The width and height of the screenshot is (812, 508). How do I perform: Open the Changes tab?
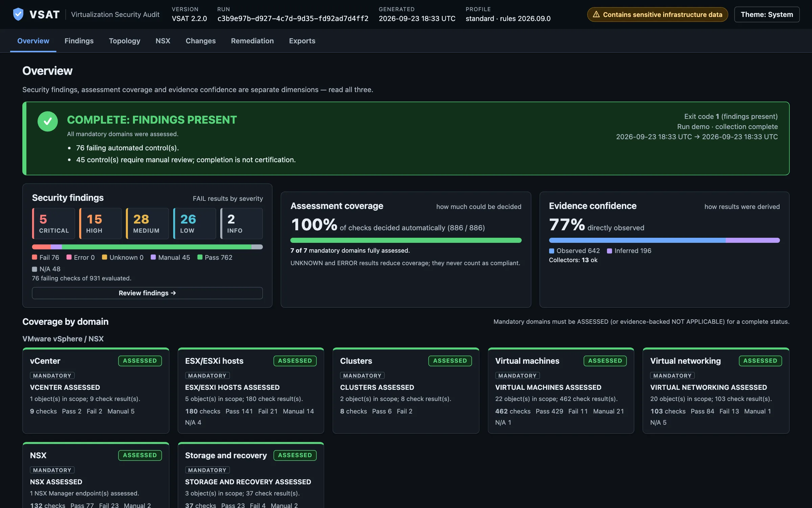201,41
